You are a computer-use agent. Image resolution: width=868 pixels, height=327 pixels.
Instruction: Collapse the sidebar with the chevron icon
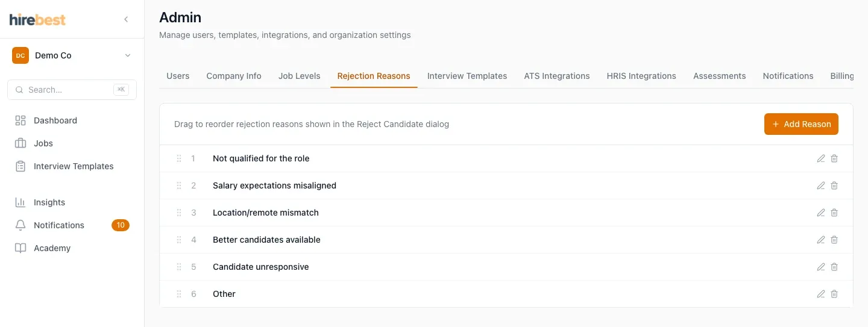pyautogui.click(x=126, y=19)
